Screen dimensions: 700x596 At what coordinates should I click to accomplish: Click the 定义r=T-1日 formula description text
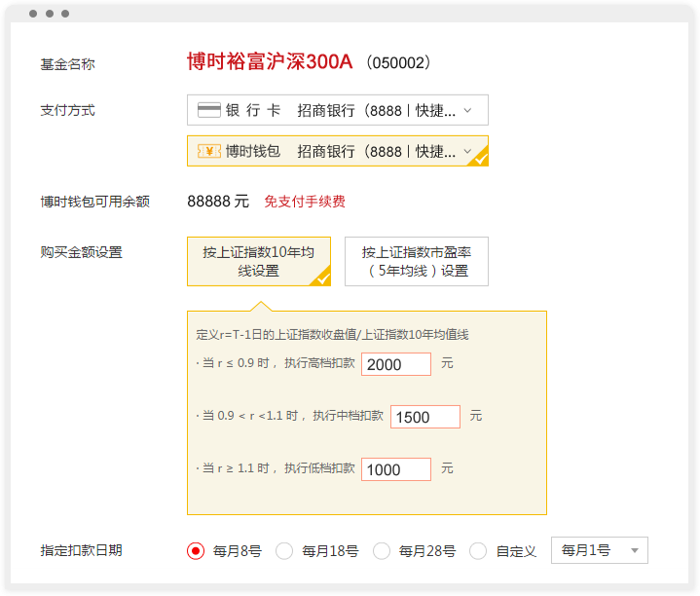[x=332, y=334]
